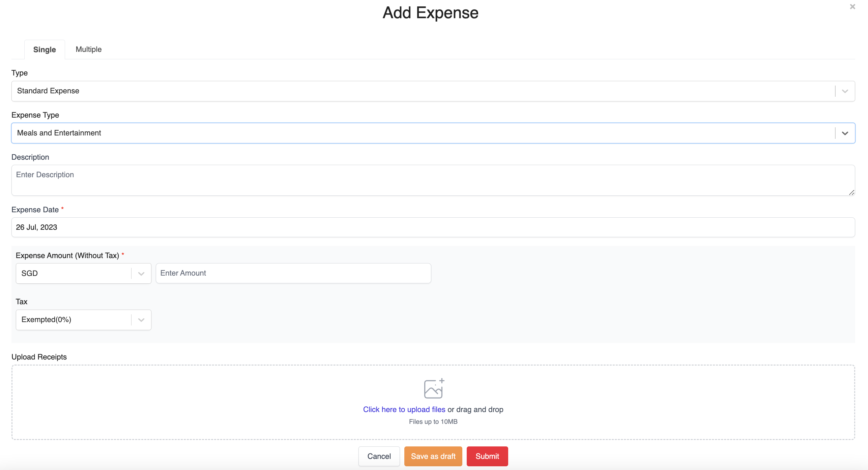Open the SGD currency dropdown

[x=141, y=274]
